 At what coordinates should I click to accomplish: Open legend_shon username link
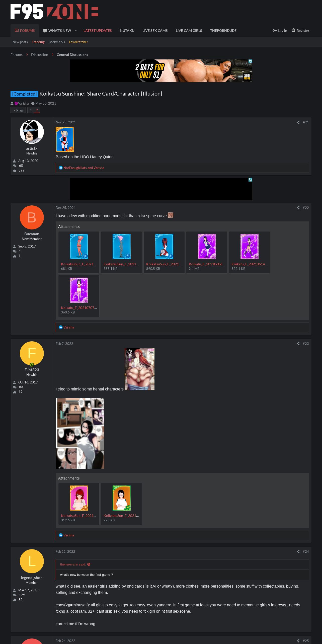[32, 578]
